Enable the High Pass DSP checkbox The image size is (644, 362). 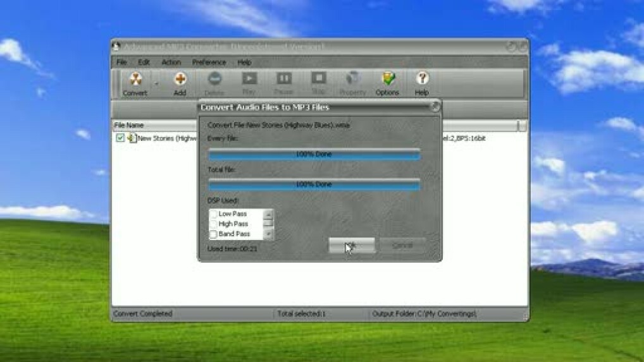[214, 224]
